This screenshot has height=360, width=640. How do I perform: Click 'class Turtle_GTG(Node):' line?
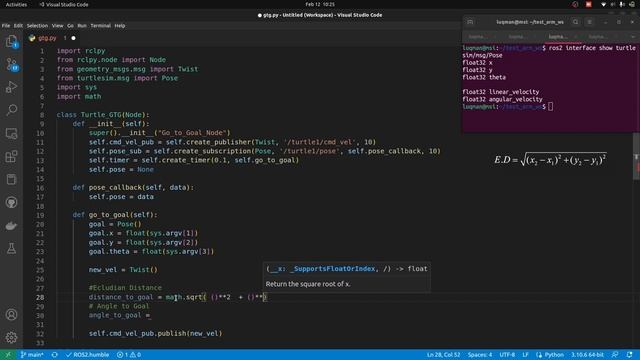click(x=103, y=115)
